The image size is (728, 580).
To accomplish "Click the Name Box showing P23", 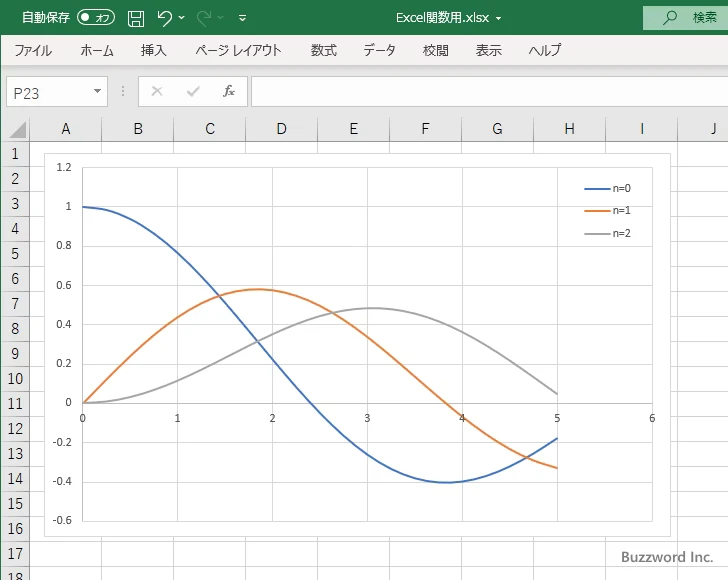I will [x=49, y=92].
